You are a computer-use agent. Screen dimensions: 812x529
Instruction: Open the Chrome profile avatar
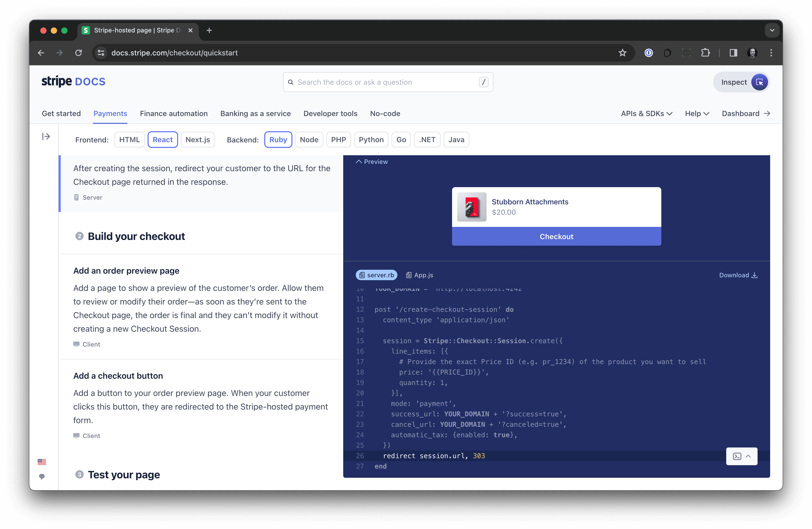(752, 53)
